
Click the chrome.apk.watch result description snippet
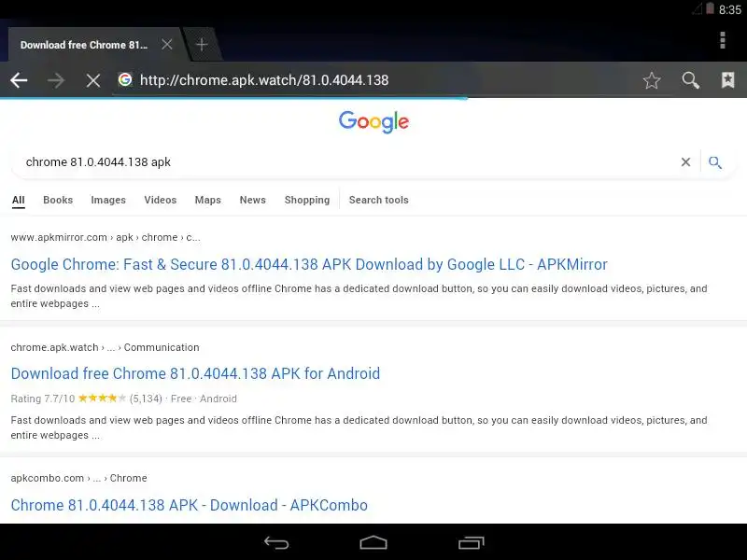click(359, 427)
